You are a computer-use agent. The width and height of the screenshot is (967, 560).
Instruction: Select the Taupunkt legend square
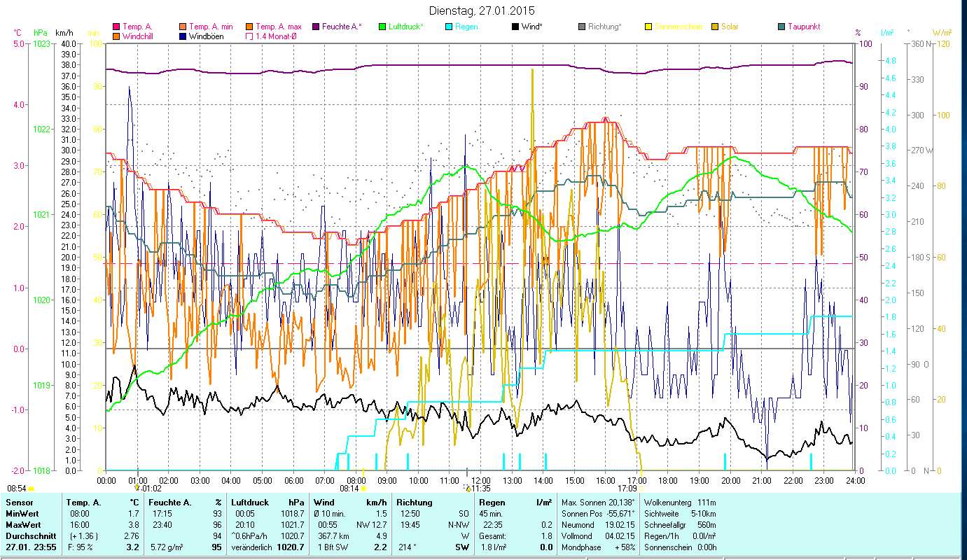[x=782, y=27]
